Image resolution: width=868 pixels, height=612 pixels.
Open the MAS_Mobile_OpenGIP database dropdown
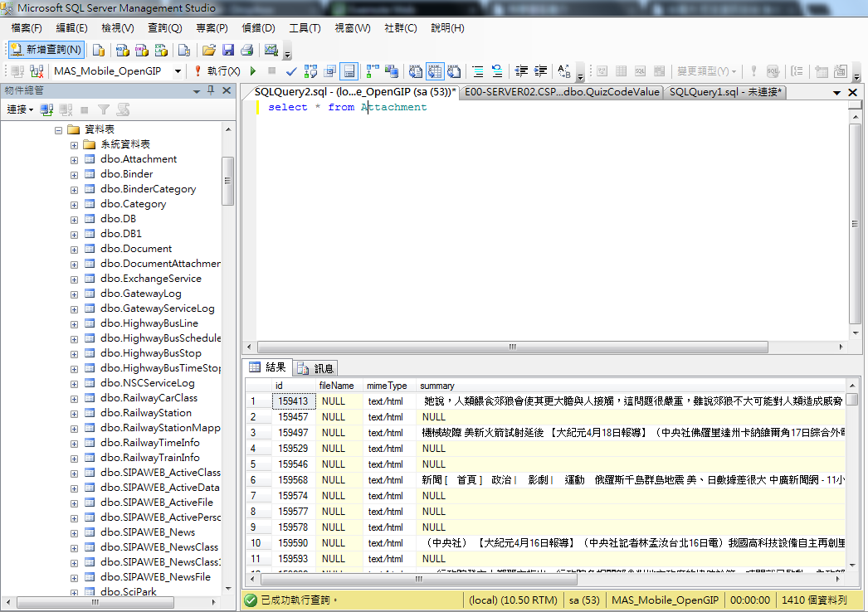178,71
